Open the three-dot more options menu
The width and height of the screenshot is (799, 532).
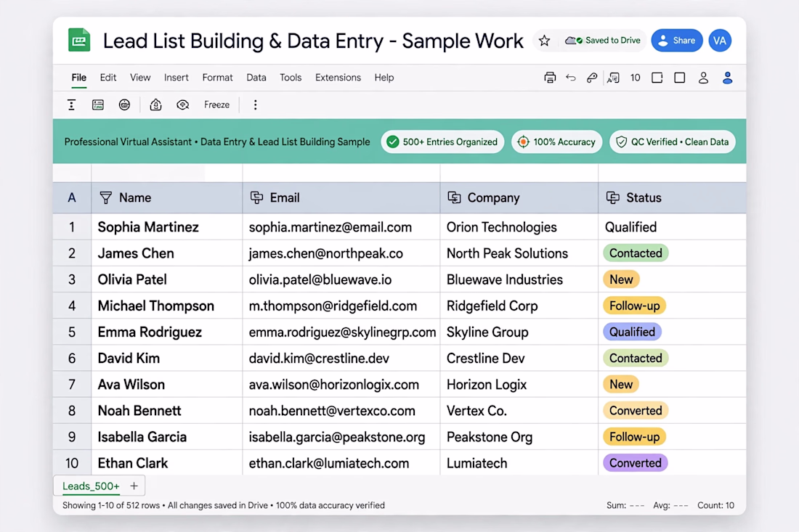click(255, 105)
